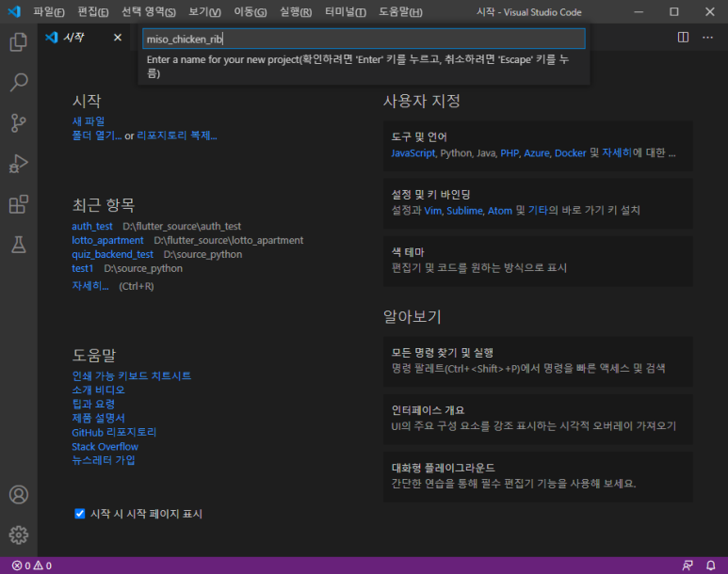Open the Testing flask icon view
This screenshot has width=728, height=574.
coord(19,245)
